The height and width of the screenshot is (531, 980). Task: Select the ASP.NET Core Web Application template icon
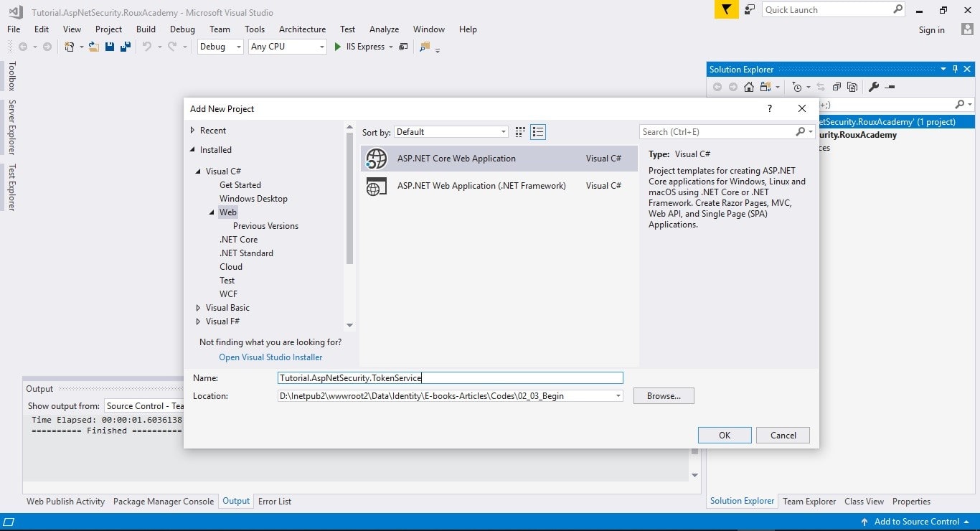click(376, 158)
